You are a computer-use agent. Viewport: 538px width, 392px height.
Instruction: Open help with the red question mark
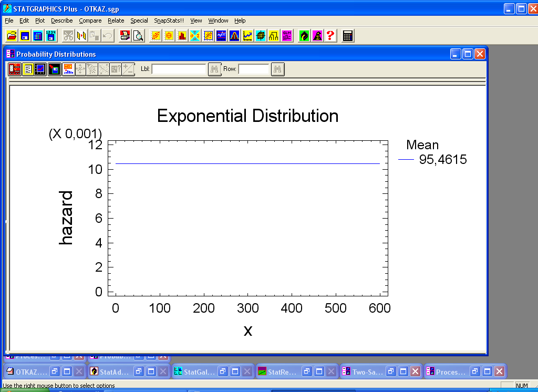(330, 36)
